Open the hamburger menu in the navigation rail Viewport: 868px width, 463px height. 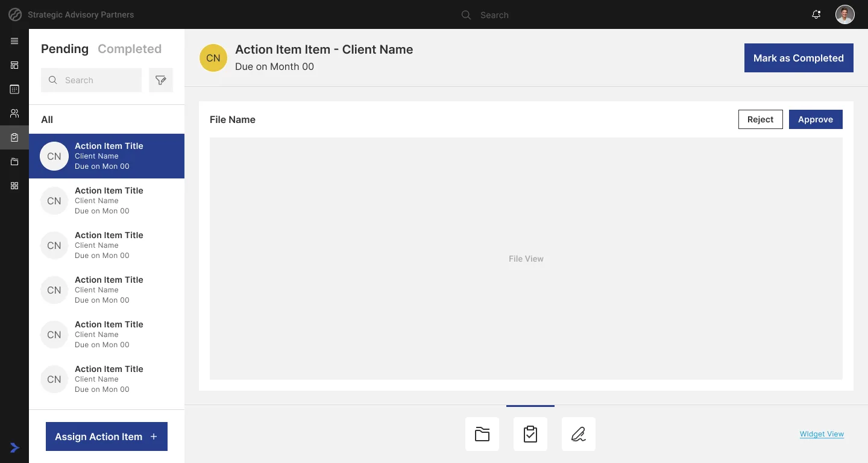(14, 41)
